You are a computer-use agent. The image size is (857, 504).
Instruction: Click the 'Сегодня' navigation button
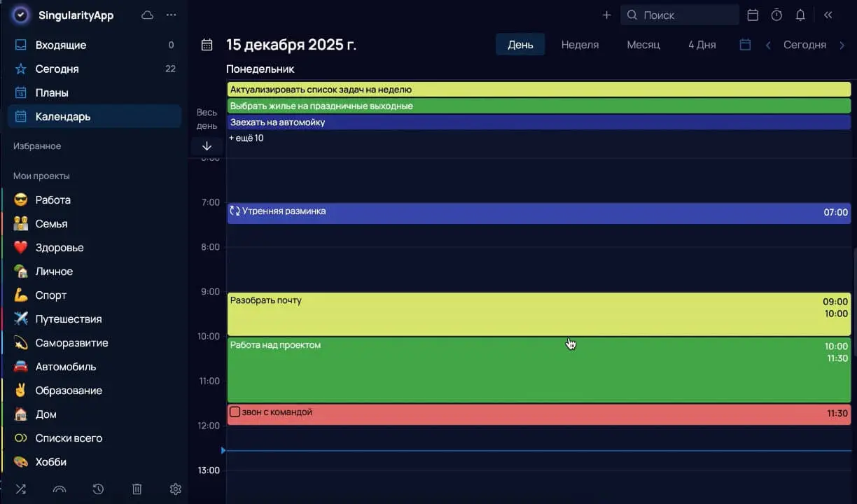[x=804, y=45]
